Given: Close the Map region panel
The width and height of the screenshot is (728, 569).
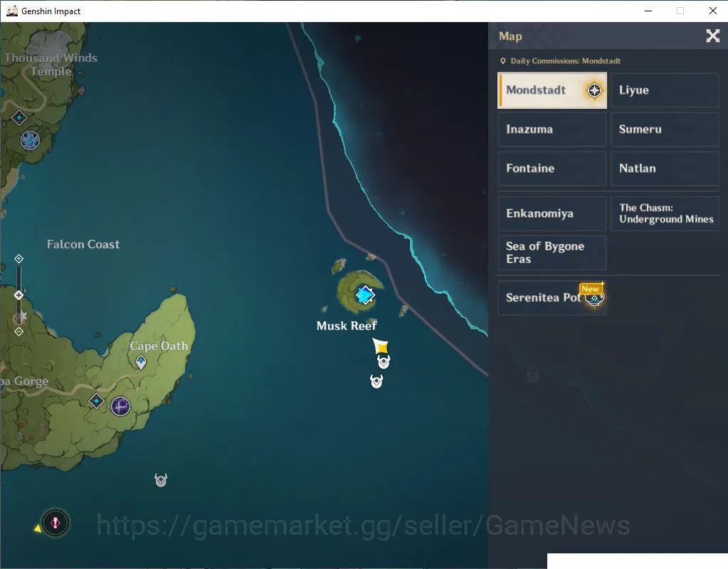Looking at the screenshot, I should pos(712,36).
